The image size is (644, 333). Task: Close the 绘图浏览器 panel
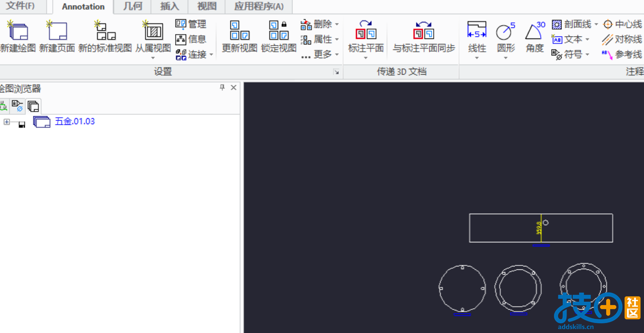click(x=233, y=87)
